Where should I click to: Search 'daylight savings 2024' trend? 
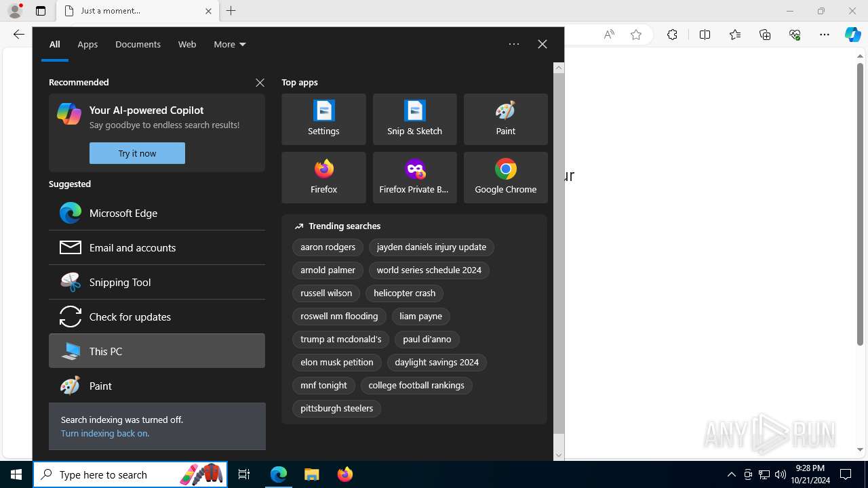[x=437, y=363]
